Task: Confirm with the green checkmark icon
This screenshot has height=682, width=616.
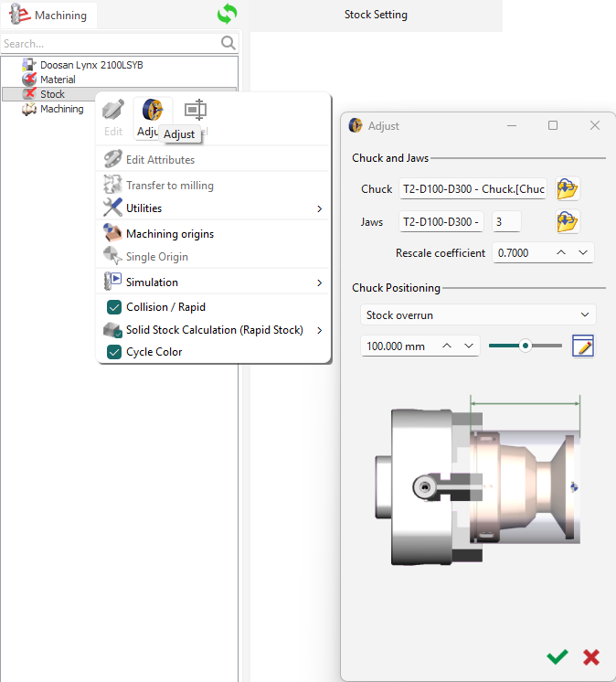Action: pyautogui.click(x=556, y=656)
